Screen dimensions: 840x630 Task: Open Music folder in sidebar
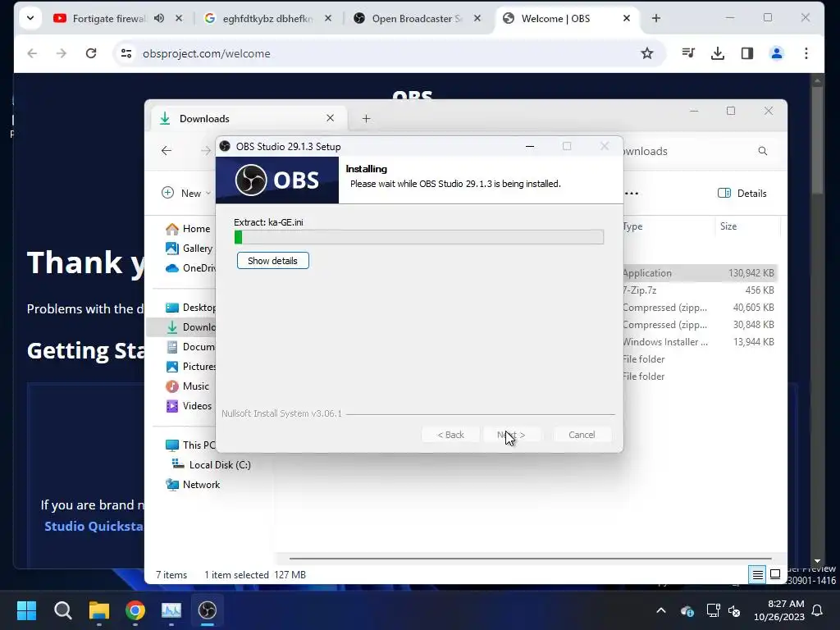pos(188,386)
